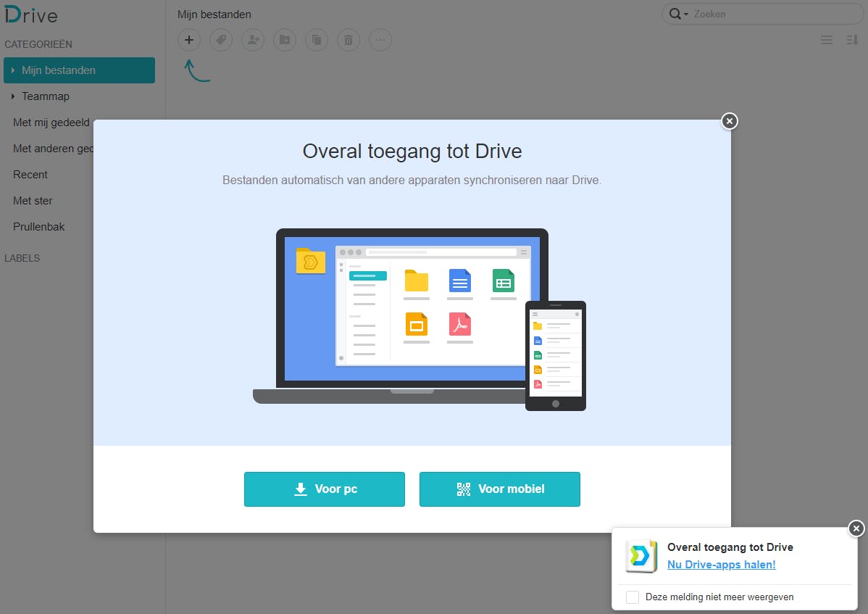Select Mijn bestanden category
Image resolution: width=868 pixels, height=614 pixels.
pos(79,70)
